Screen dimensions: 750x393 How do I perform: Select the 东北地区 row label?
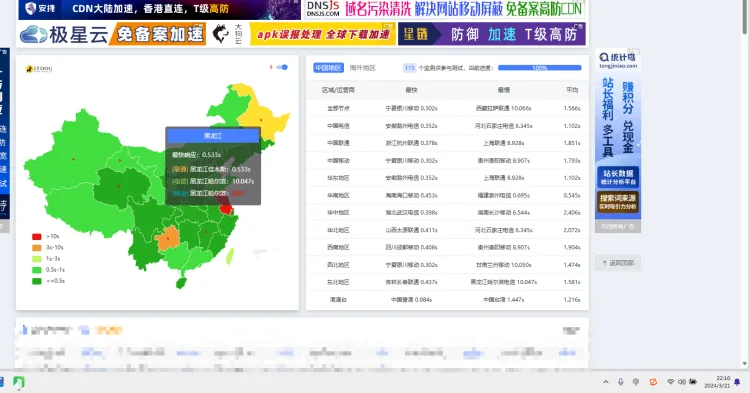[x=338, y=282]
